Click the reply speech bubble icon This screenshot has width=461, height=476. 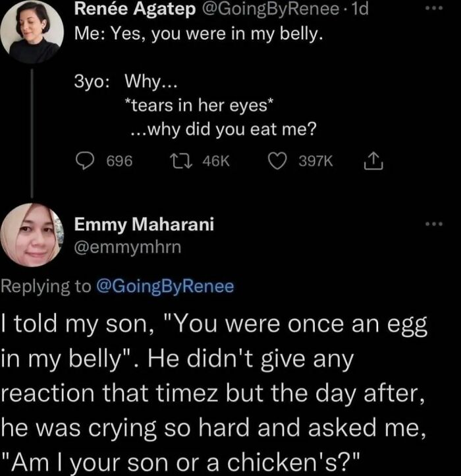coord(86,160)
